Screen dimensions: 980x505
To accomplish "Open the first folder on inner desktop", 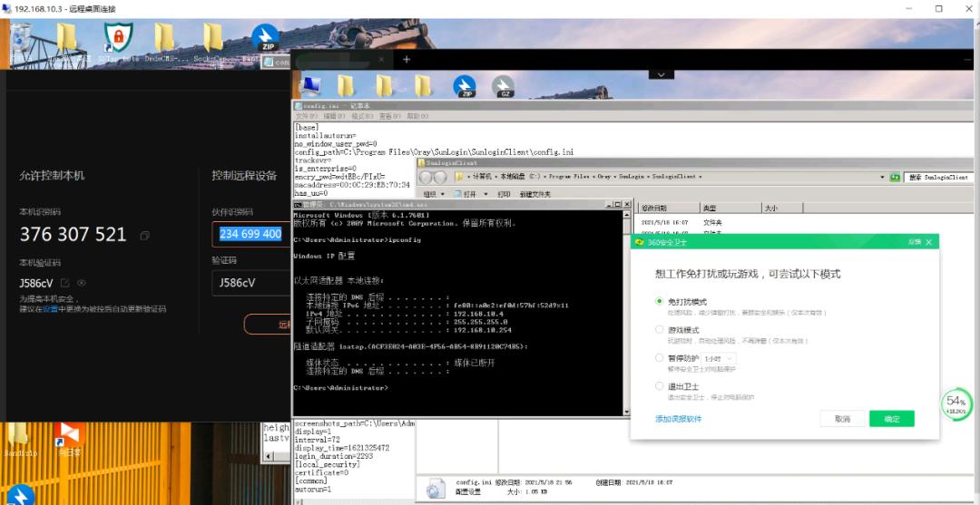I will (346, 85).
